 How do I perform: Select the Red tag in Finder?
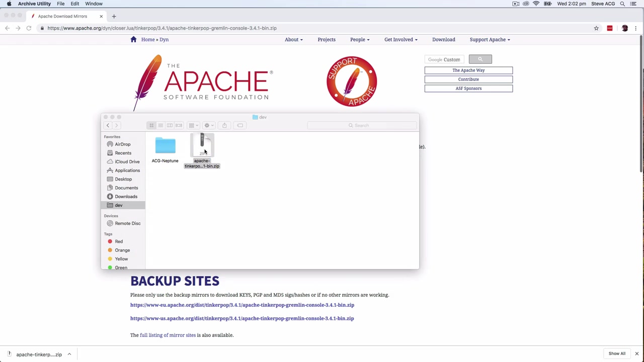[119, 241]
